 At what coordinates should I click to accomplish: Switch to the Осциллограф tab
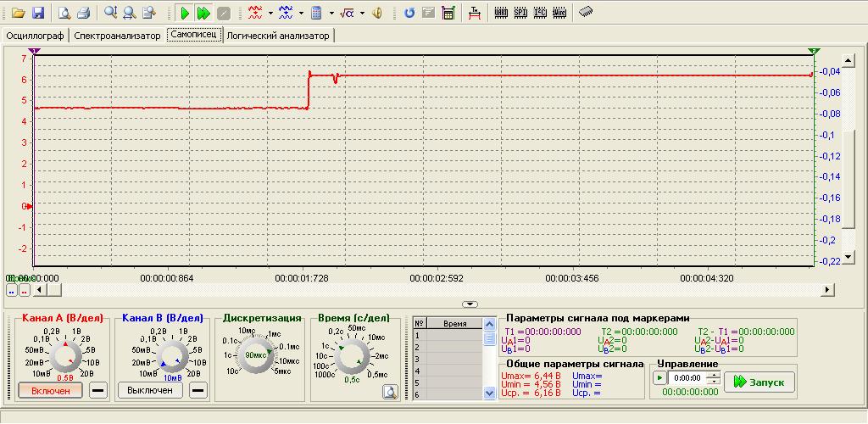click(36, 36)
